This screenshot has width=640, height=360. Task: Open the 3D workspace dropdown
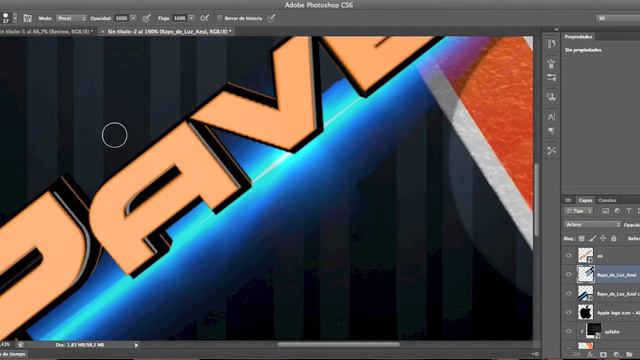click(x=618, y=18)
